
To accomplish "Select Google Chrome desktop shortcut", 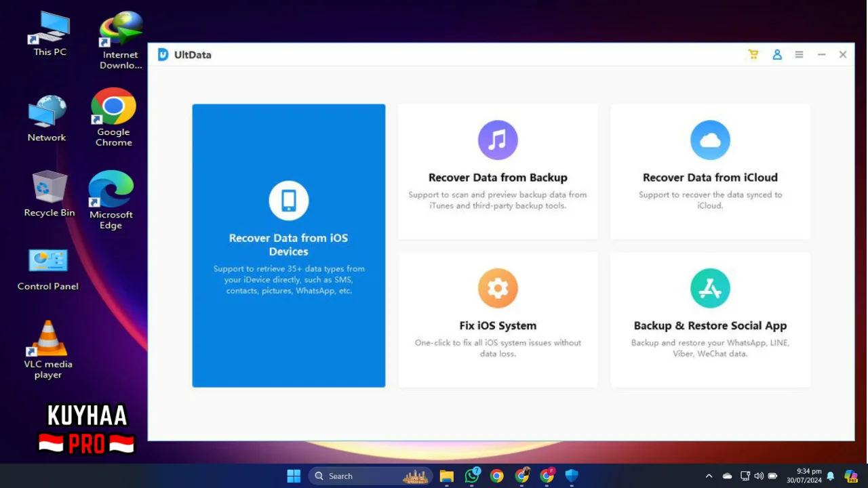I will pyautogui.click(x=113, y=117).
